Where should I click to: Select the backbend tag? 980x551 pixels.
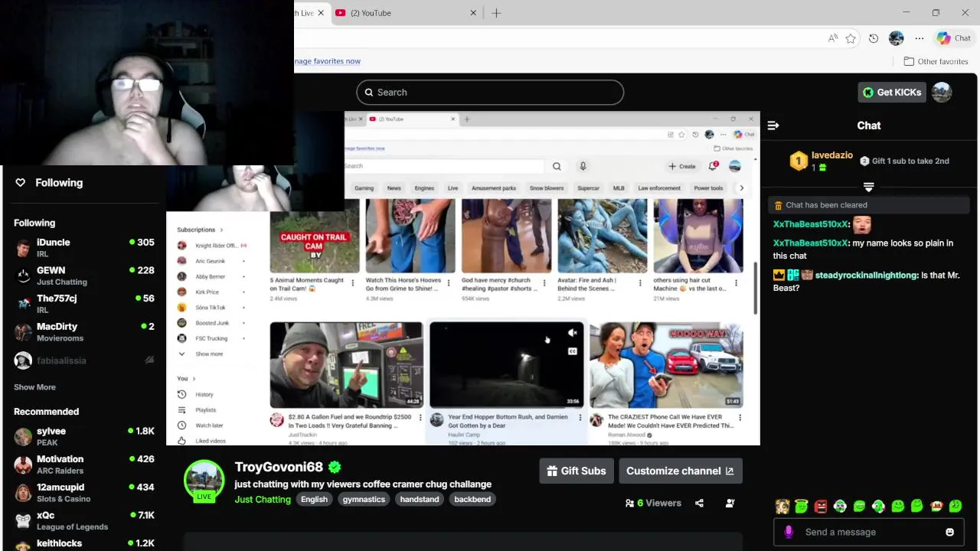(472, 500)
